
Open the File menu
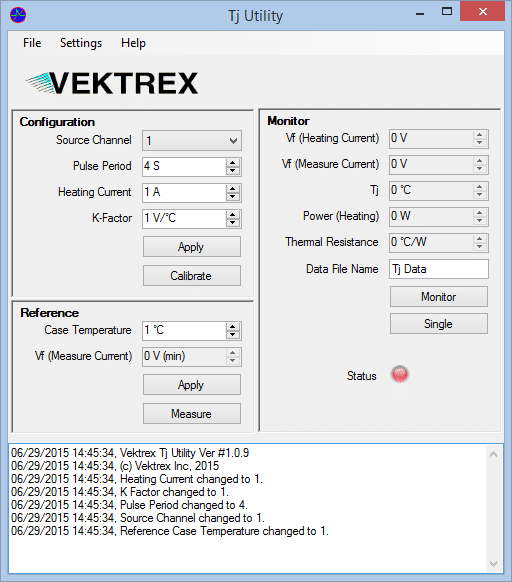[32, 43]
